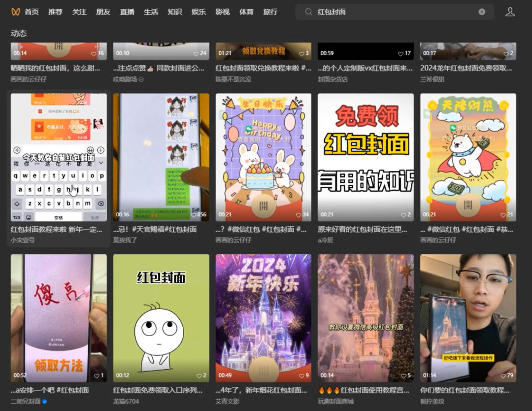The image size is (532, 411).
Task: Visit author 二师兄封面
Action: [26, 402]
